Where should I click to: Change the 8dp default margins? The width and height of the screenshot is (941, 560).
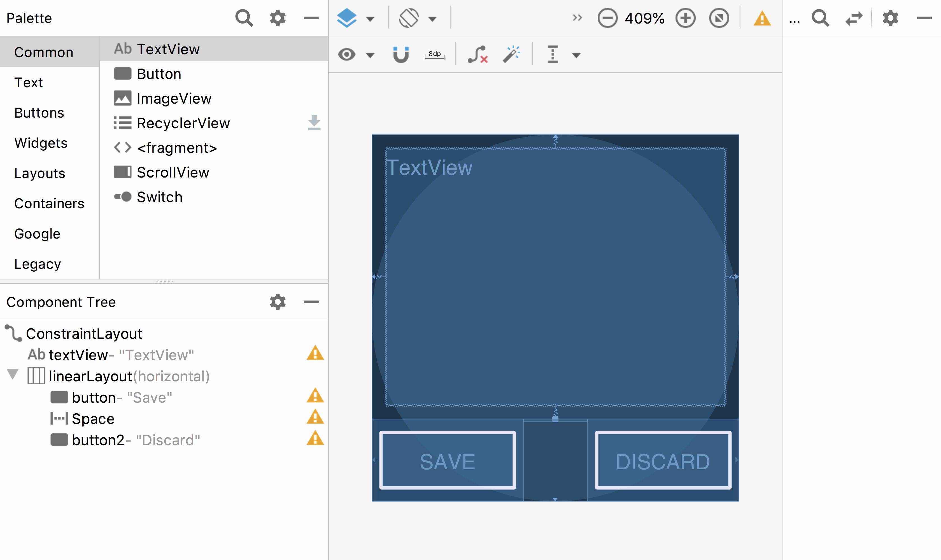(x=434, y=55)
